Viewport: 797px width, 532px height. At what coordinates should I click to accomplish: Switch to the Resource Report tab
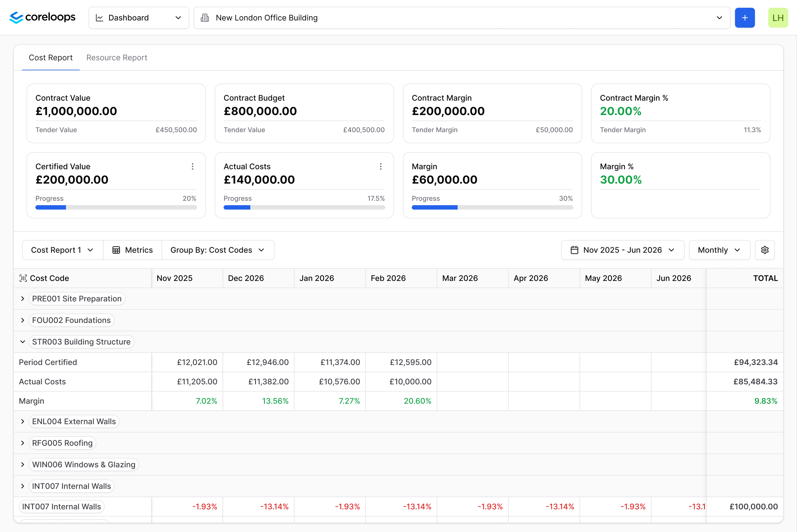(117, 58)
